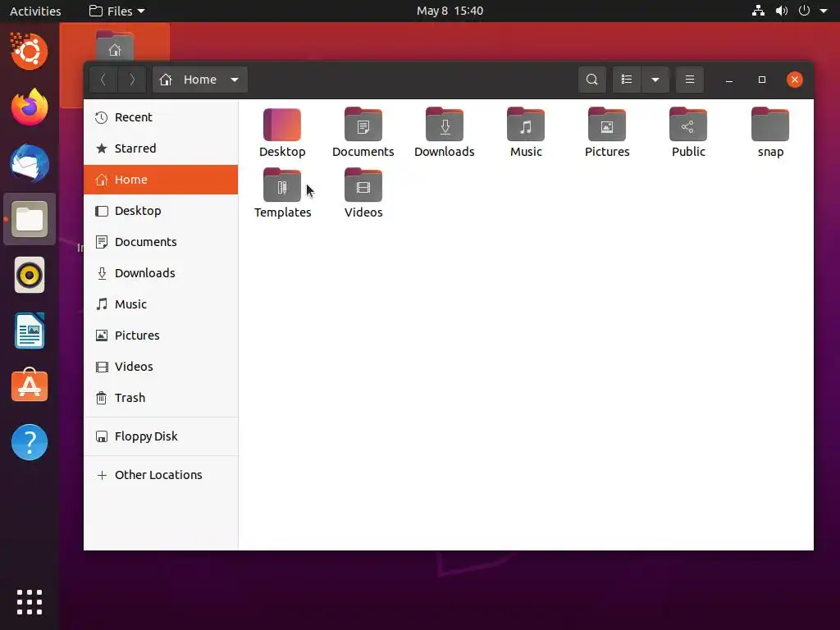
Task: Open the Desktop folder icon in the file grid
Action: tap(282, 125)
